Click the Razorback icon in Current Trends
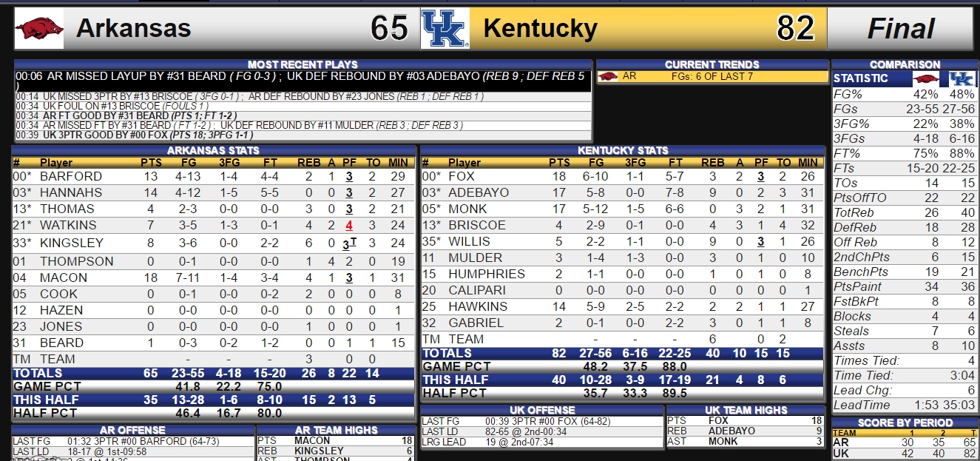Screen dimensions: 980x461 click(609, 76)
